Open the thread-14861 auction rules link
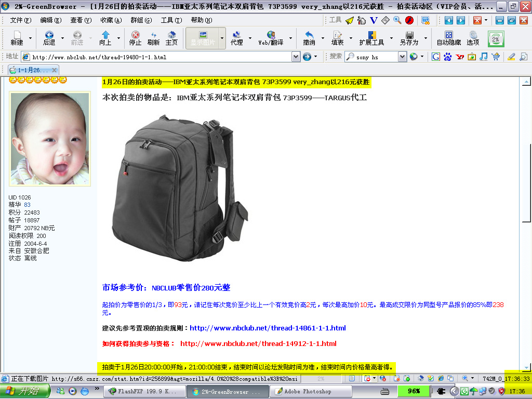The width and height of the screenshot is (532, 399). pos(268,328)
